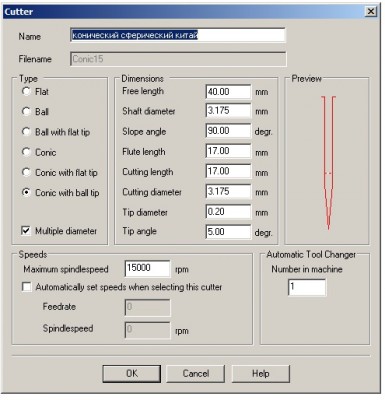Enable Automatically set speeds checkbox

pyautogui.click(x=26, y=287)
